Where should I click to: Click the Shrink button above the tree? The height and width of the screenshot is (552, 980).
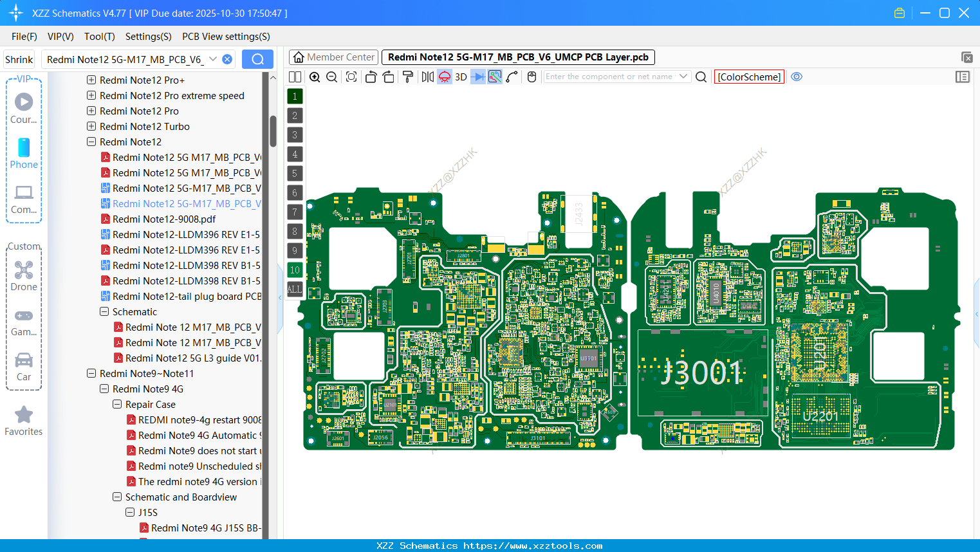[19, 59]
